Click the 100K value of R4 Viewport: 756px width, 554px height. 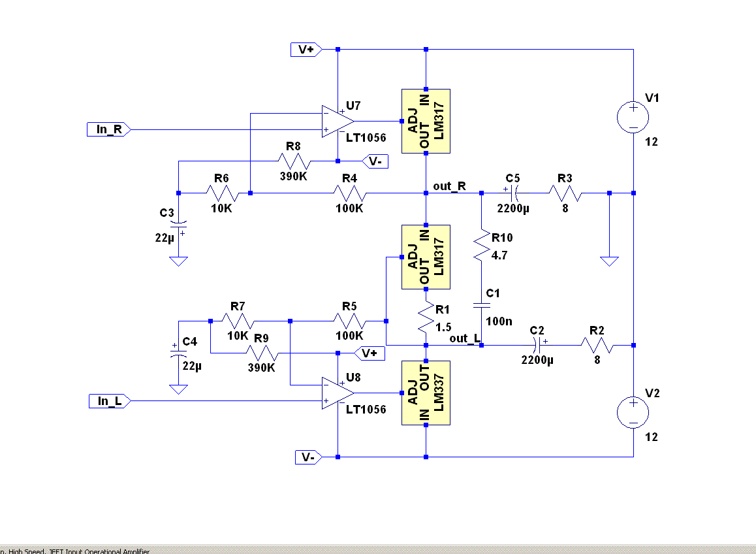[x=349, y=208]
